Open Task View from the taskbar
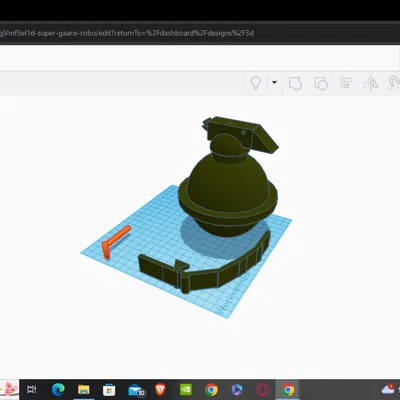The width and height of the screenshot is (400, 400). (32, 389)
